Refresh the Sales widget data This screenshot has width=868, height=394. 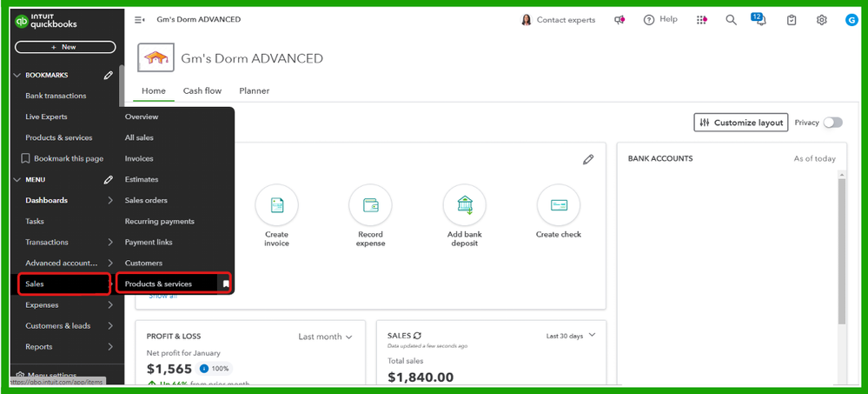point(417,336)
